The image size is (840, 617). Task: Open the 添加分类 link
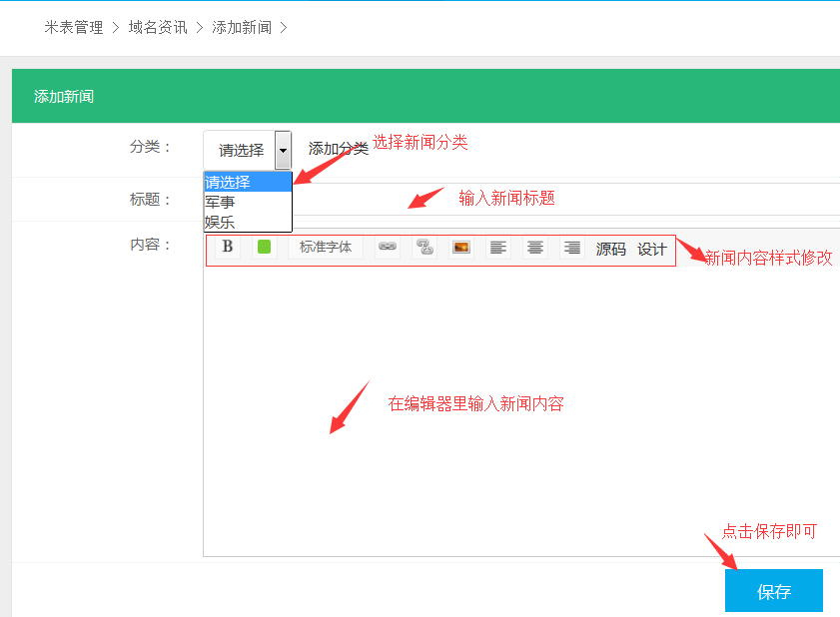[x=338, y=149]
